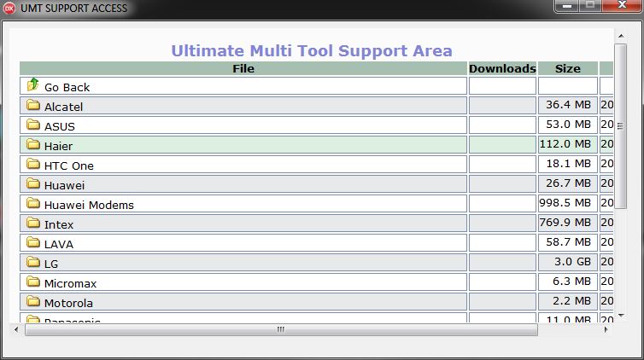
Task: Open the Huawei folder link
Action: pos(64,186)
